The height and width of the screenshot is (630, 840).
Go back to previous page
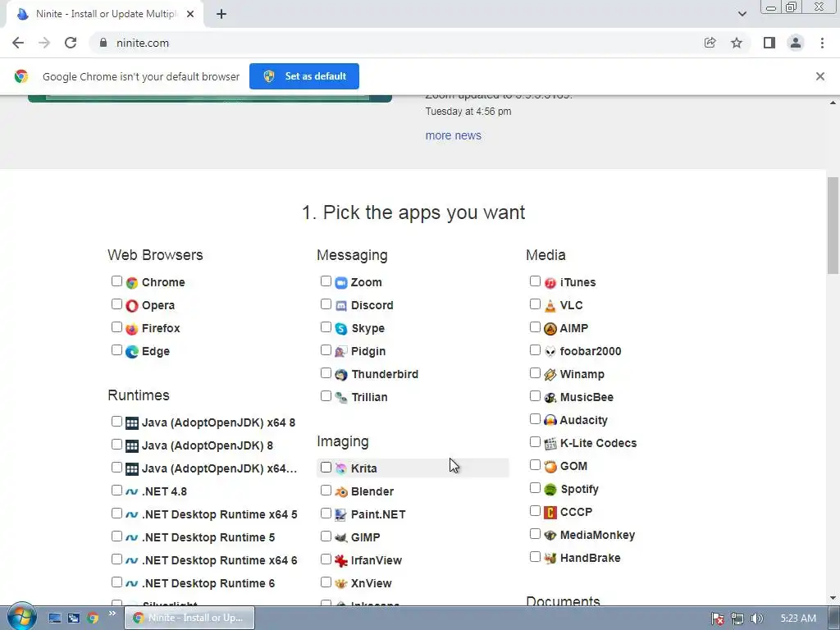point(18,43)
